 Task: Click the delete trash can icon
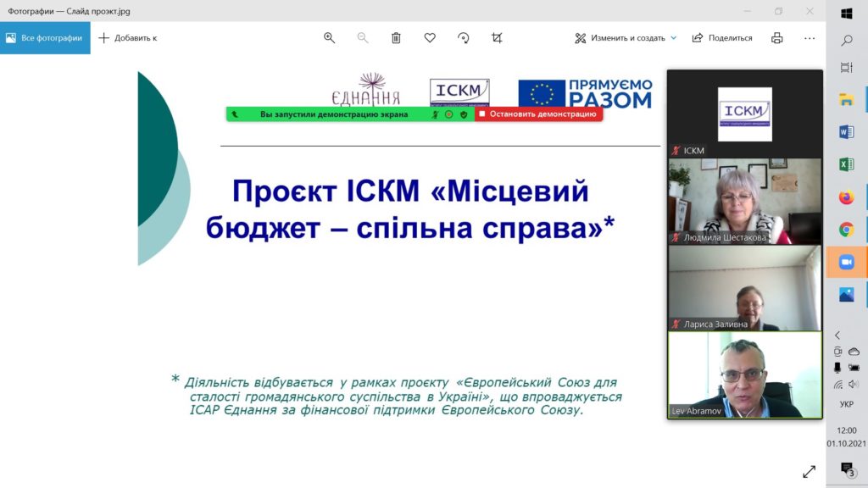click(396, 38)
